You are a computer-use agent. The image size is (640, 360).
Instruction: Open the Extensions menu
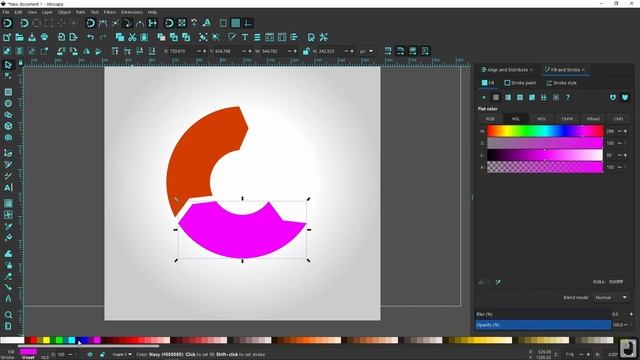pos(132,12)
